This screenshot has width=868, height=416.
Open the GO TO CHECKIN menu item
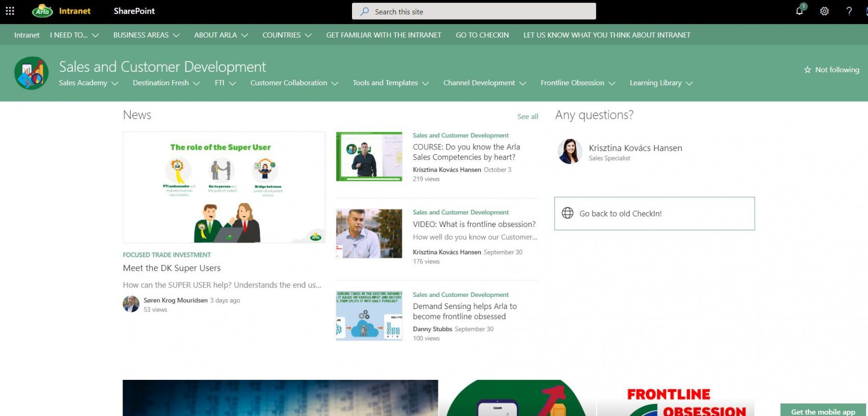[482, 35]
